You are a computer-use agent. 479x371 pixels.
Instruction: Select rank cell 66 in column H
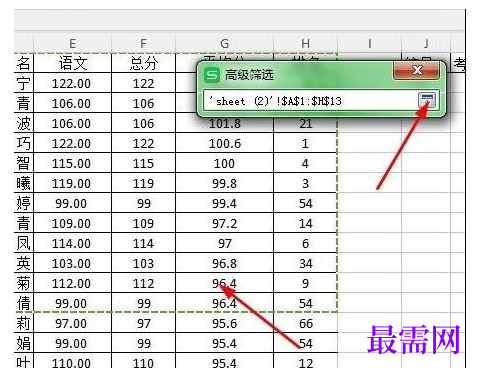(305, 323)
